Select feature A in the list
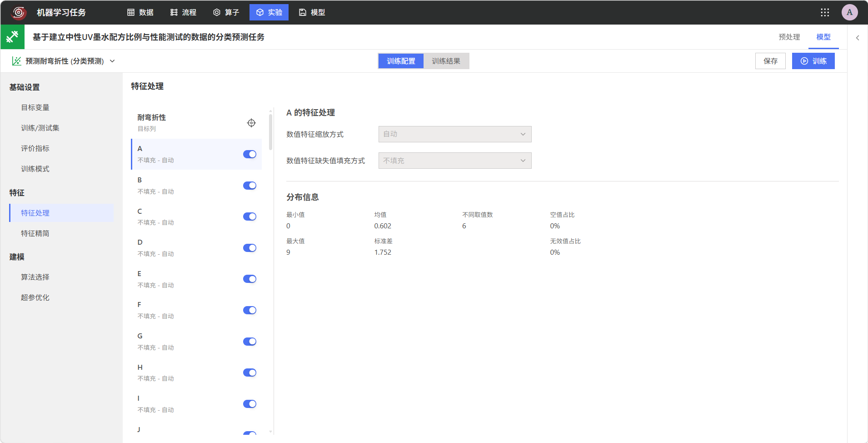The image size is (868, 443). (x=196, y=154)
